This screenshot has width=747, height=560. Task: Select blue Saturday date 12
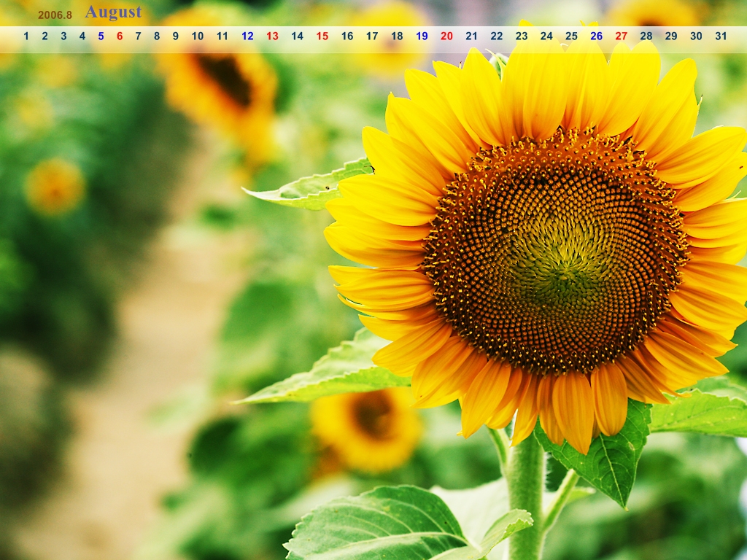248,36
